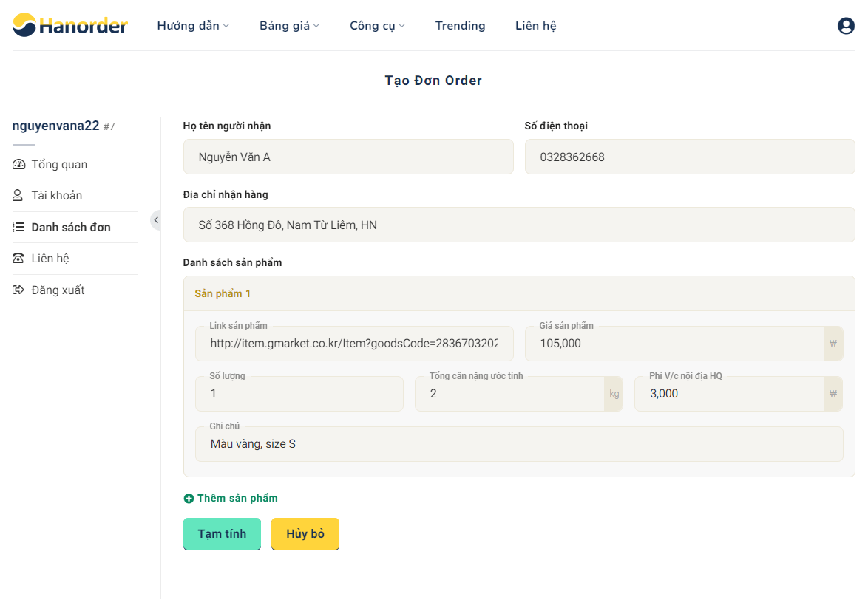Open Liên hệ in the top navigation
Image resolution: width=868 pixels, height=611 pixels.
pos(535,25)
